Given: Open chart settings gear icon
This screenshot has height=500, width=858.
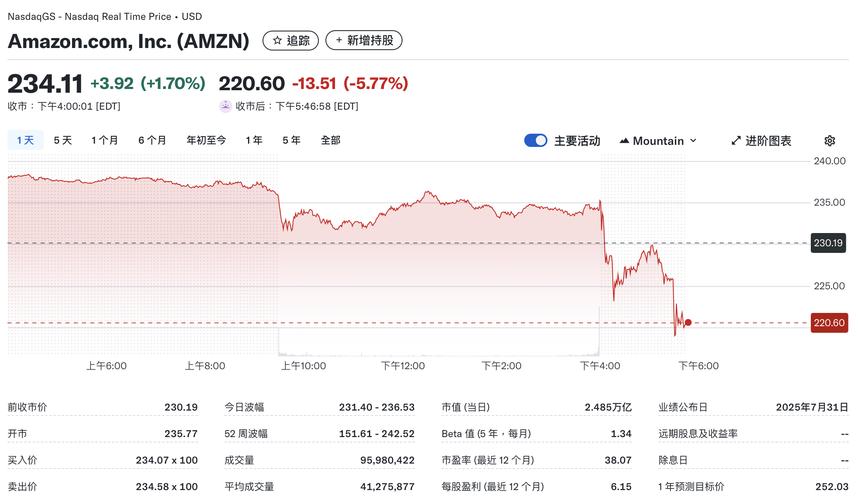Looking at the screenshot, I should (829, 141).
